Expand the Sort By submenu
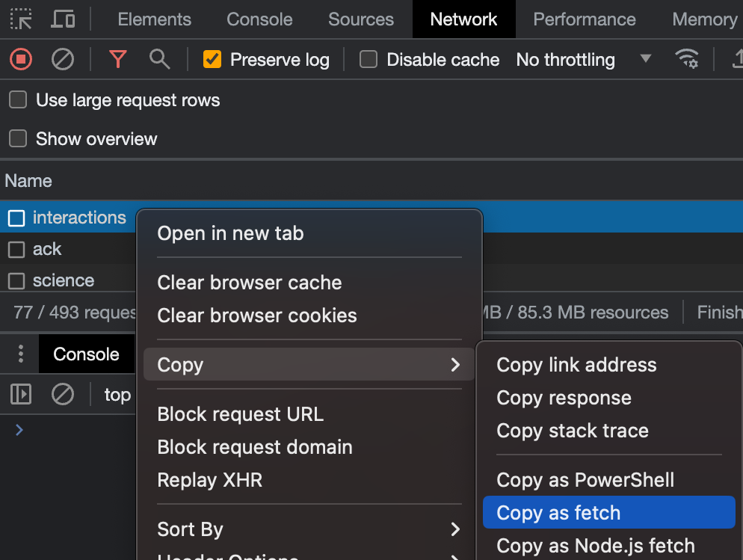 coord(309,529)
